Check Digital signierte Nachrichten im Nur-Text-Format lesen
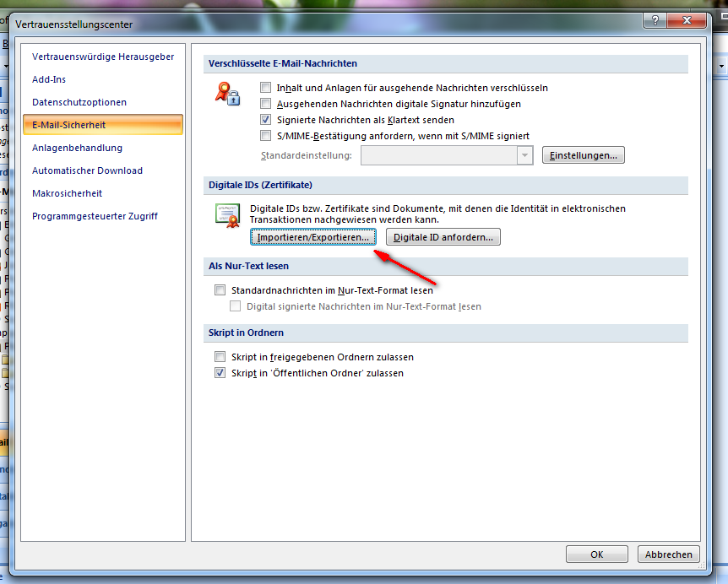 coord(235,306)
